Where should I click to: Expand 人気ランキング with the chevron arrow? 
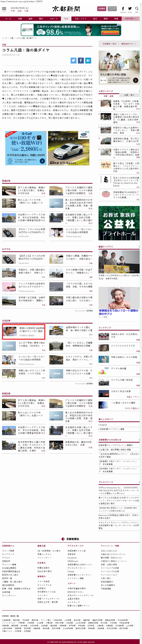(139, 91)
